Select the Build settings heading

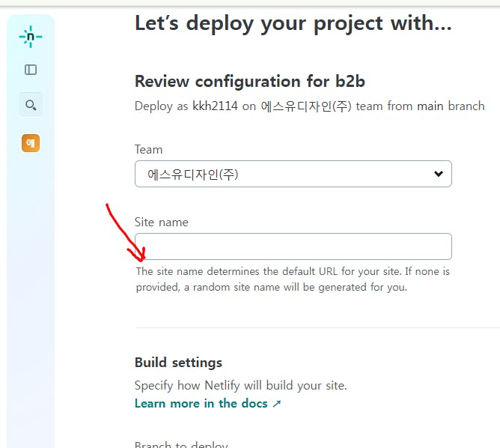coord(178,363)
